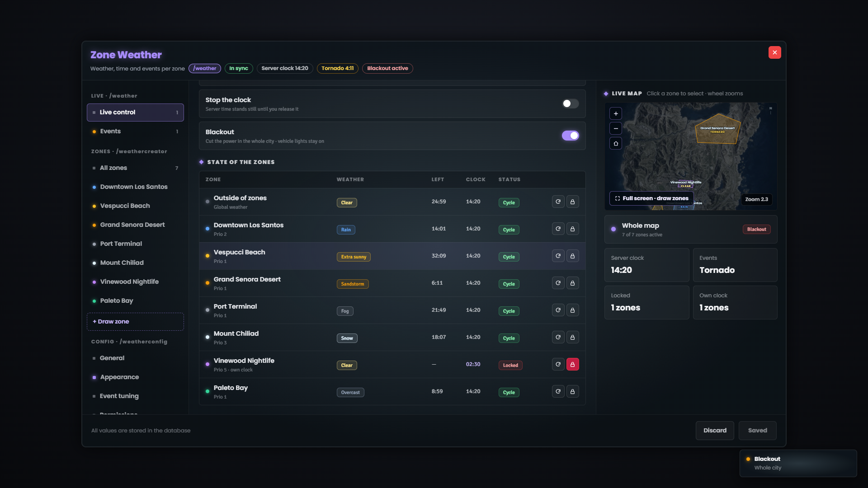Lock the Grand Senora Desert zone

(x=573, y=283)
